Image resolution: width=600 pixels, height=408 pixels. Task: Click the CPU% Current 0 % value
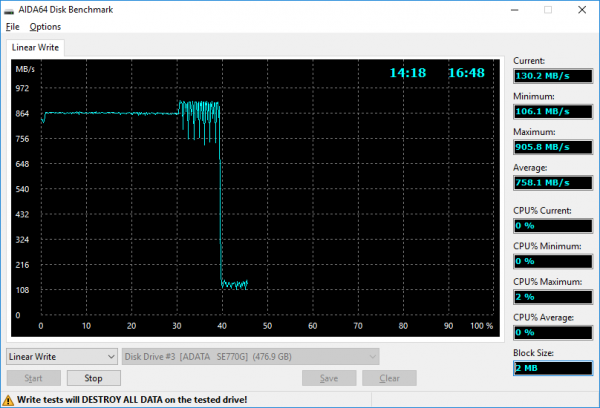tap(553, 225)
